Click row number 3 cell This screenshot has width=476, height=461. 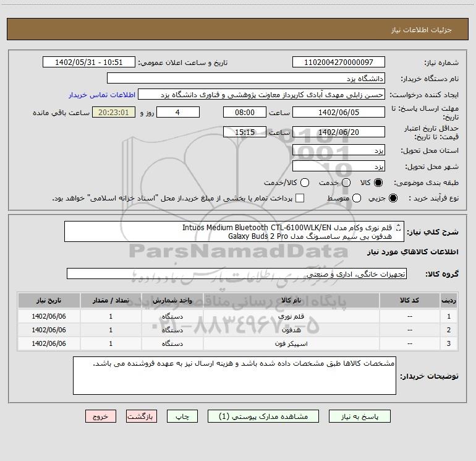pos(449,343)
